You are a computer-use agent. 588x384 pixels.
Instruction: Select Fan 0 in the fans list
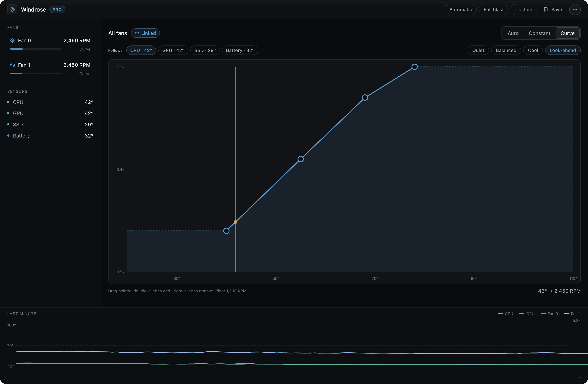50,45
